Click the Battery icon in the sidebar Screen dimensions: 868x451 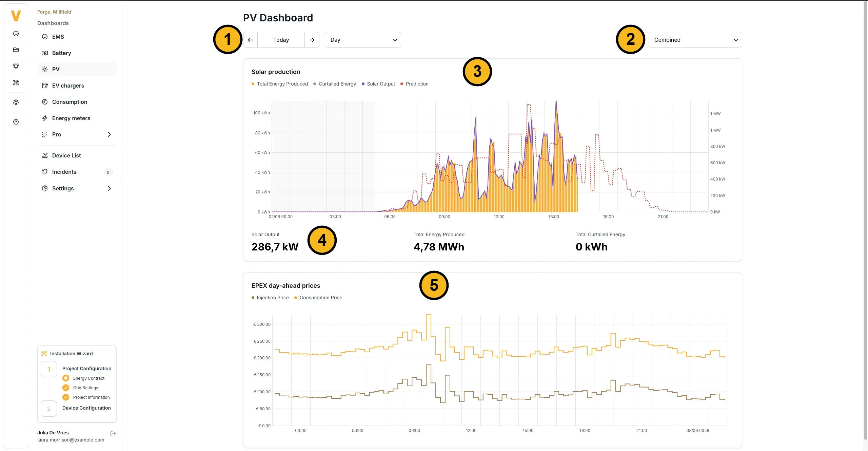45,53
